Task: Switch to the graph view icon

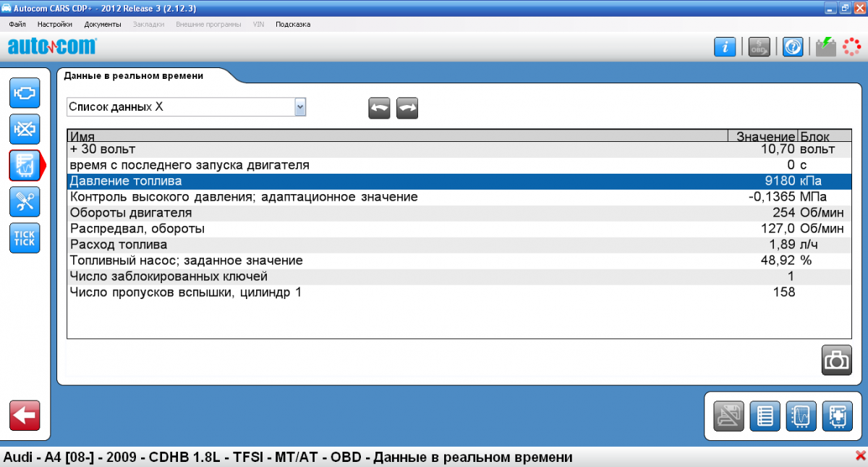Action: [x=801, y=416]
